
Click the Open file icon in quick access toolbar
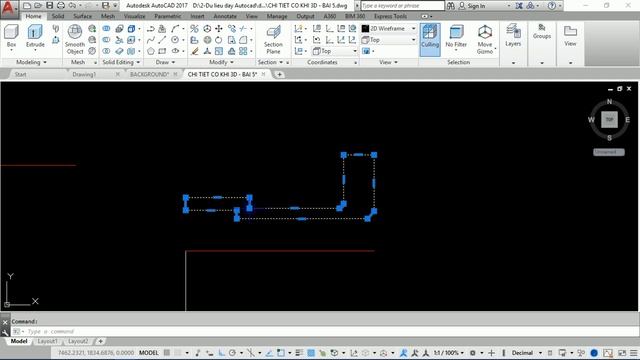pyautogui.click(x=38, y=5)
